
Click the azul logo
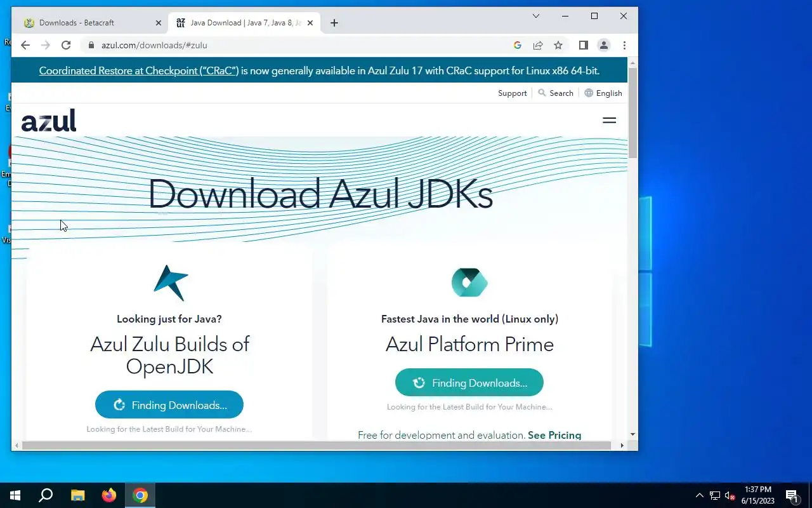pyautogui.click(x=49, y=120)
